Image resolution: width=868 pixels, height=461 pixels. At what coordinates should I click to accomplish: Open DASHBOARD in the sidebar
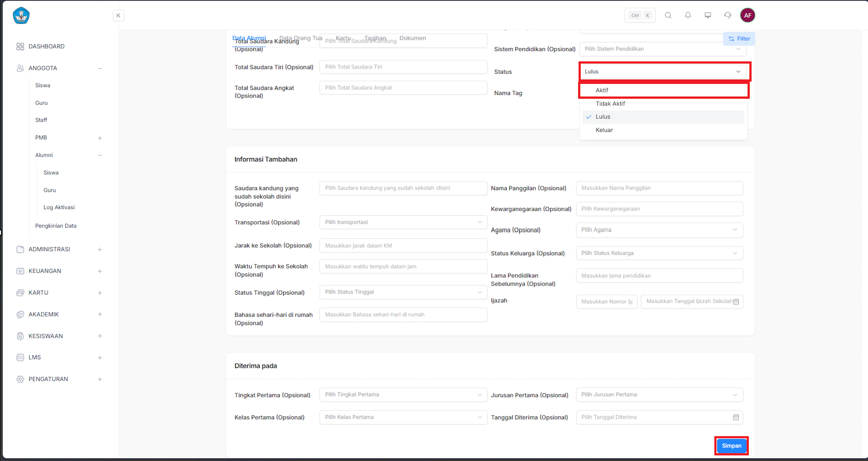47,46
